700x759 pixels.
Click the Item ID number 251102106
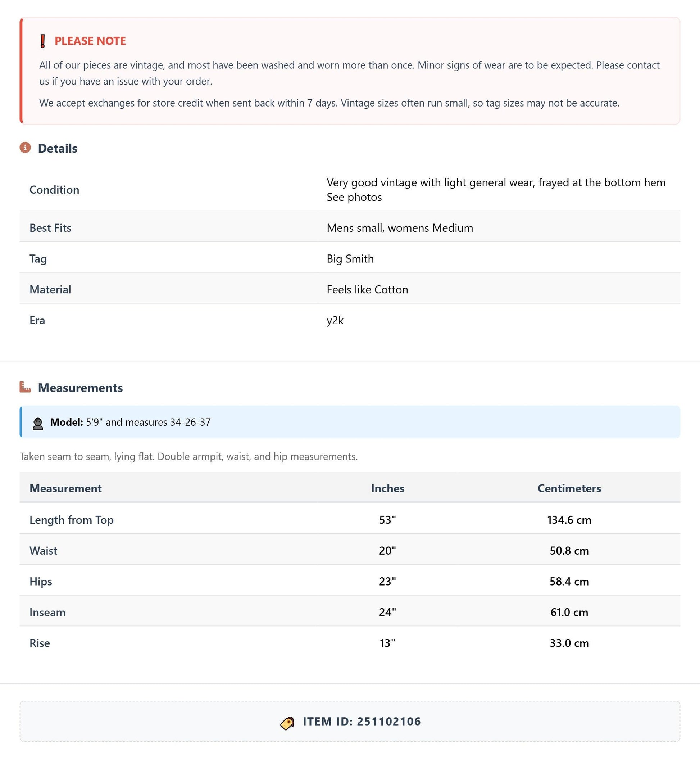pyautogui.click(x=389, y=721)
